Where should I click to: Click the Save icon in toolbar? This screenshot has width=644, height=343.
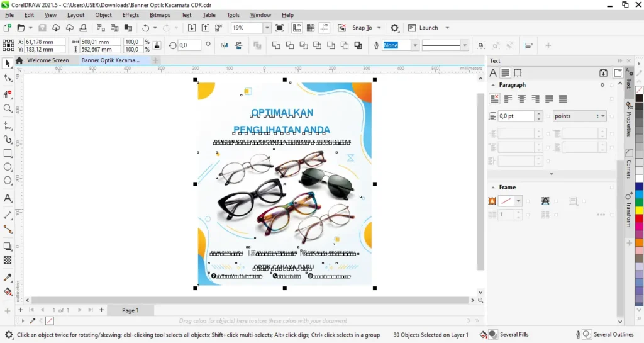coord(42,28)
